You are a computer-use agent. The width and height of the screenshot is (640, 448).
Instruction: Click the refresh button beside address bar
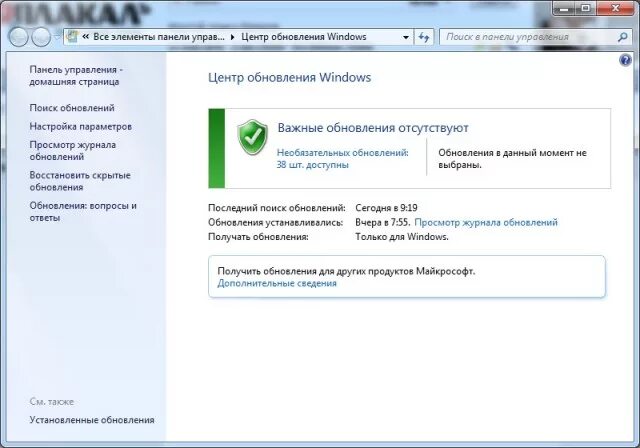click(424, 37)
